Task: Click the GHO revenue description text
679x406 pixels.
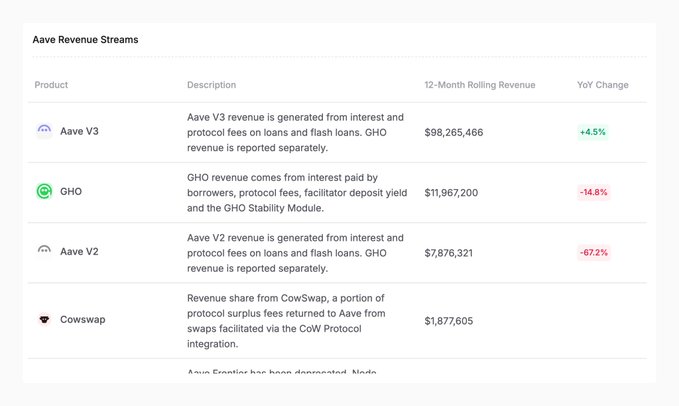Action: coord(297,193)
